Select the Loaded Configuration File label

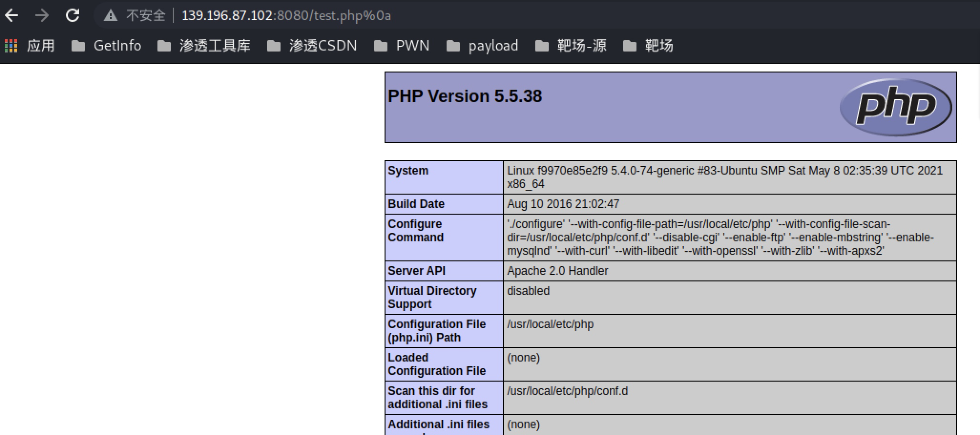437,364
